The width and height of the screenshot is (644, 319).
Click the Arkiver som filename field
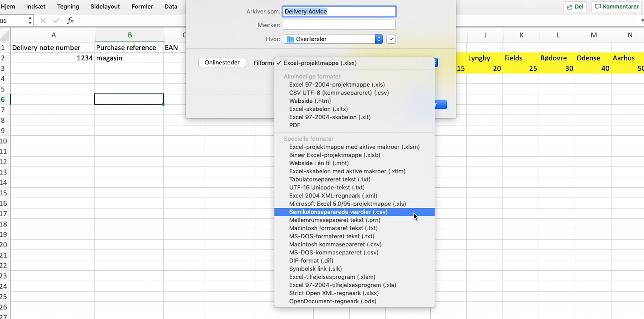click(339, 11)
